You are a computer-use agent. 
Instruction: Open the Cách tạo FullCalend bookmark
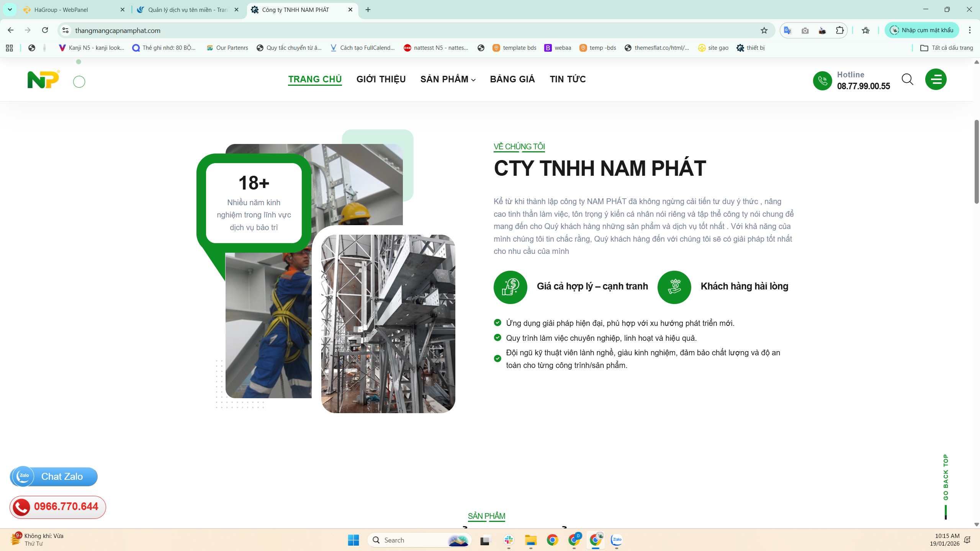click(x=362, y=48)
